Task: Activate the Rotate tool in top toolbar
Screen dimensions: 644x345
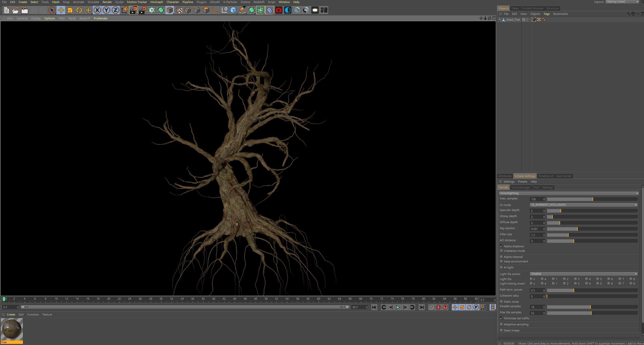Action: [79, 10]
